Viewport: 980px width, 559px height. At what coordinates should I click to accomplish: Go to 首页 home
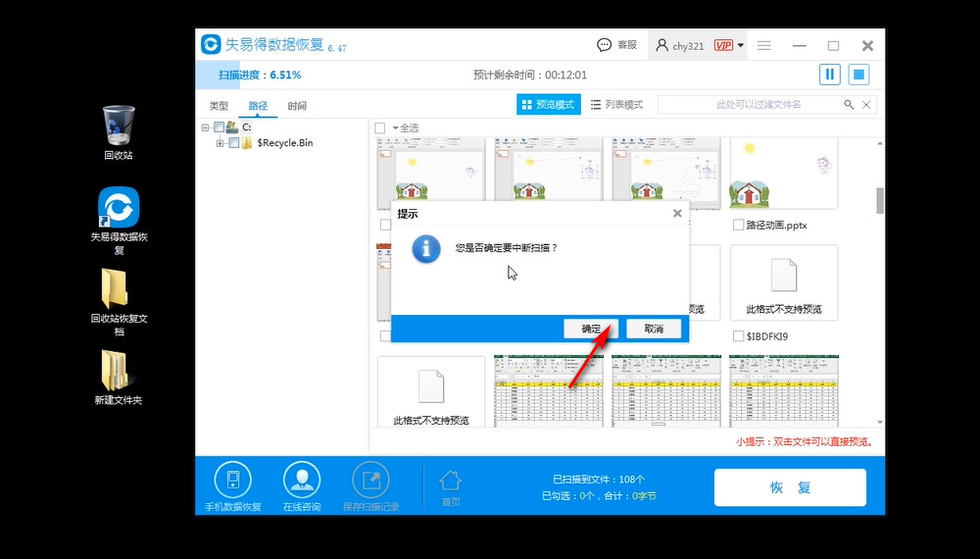click(x=451, y=488)
